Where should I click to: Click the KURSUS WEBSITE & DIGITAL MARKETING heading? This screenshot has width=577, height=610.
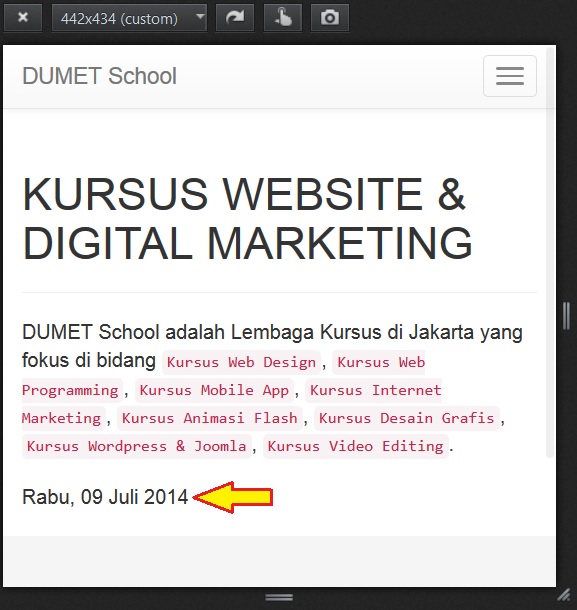tap(247, 218)
